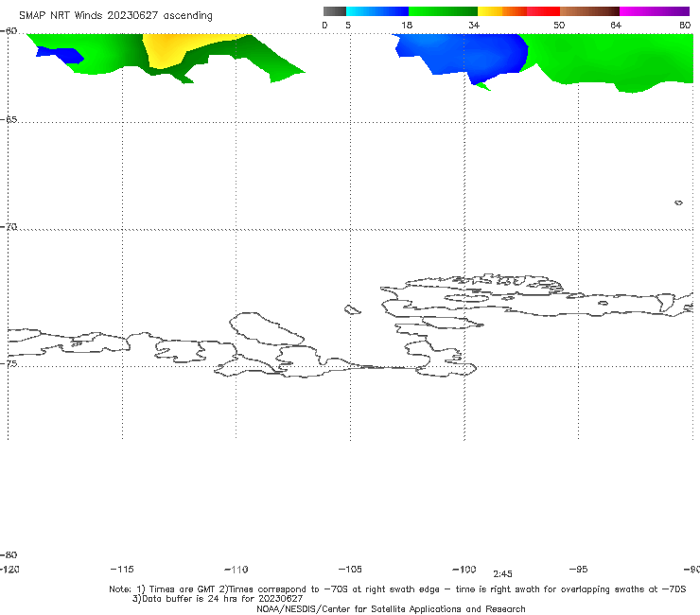Click the 'Data buffer is 24 hrs' note line
The height and width of the screenshot is (615, 700).
[218, 599]
